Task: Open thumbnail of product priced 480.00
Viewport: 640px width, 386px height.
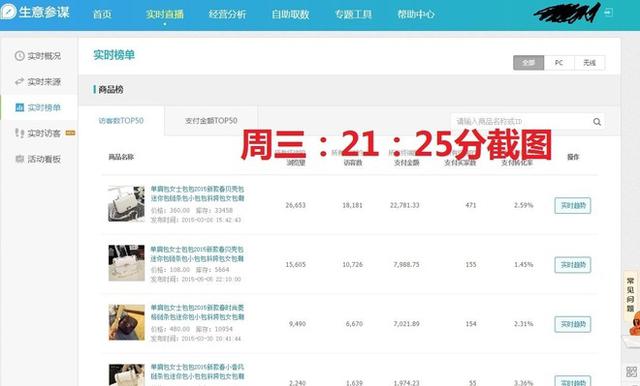Action: (127, 322)
